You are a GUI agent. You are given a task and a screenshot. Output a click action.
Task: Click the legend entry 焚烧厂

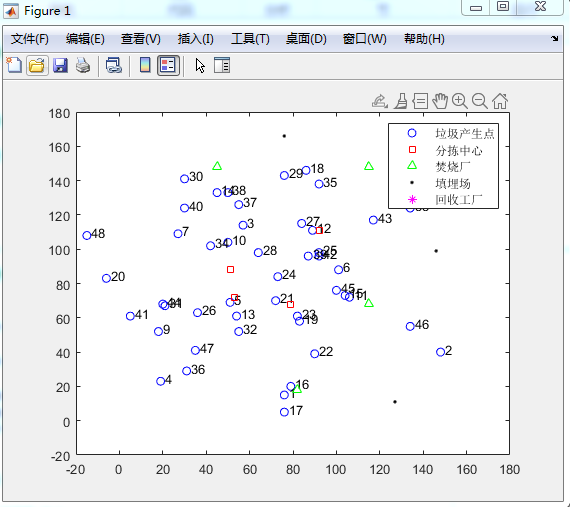[452, 167]
